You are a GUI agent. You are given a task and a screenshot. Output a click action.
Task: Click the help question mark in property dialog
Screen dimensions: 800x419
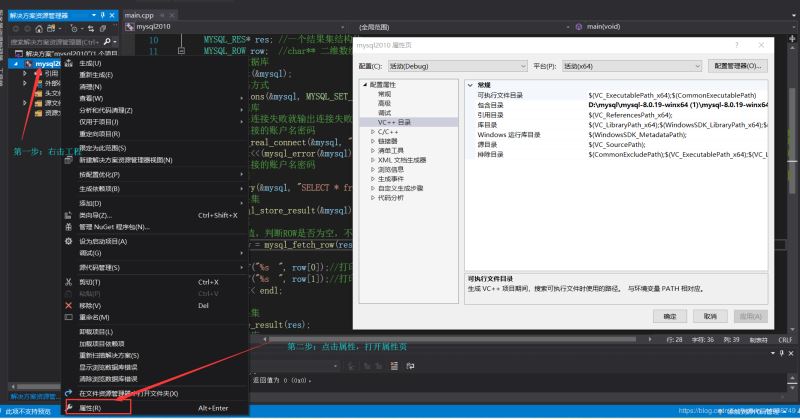tap(736, 45)
